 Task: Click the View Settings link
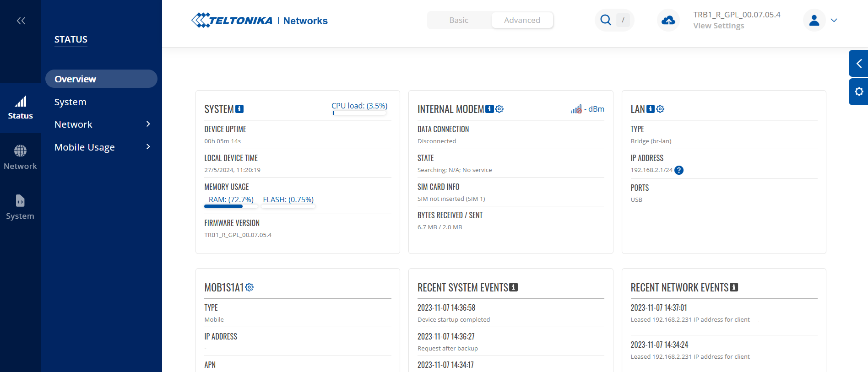[718, 26]
